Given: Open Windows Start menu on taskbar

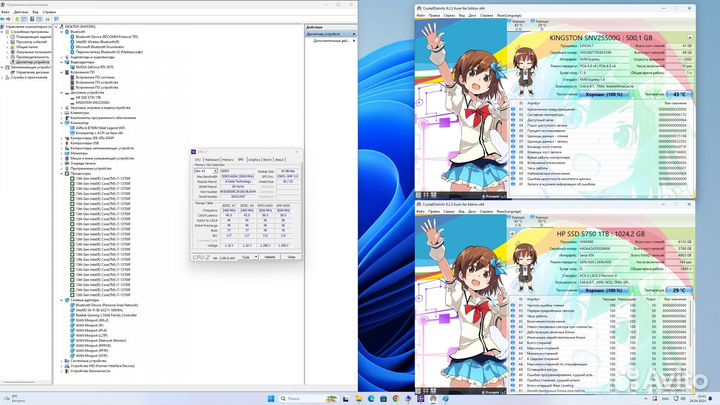Looking at the screenshot, I should 270,399.
